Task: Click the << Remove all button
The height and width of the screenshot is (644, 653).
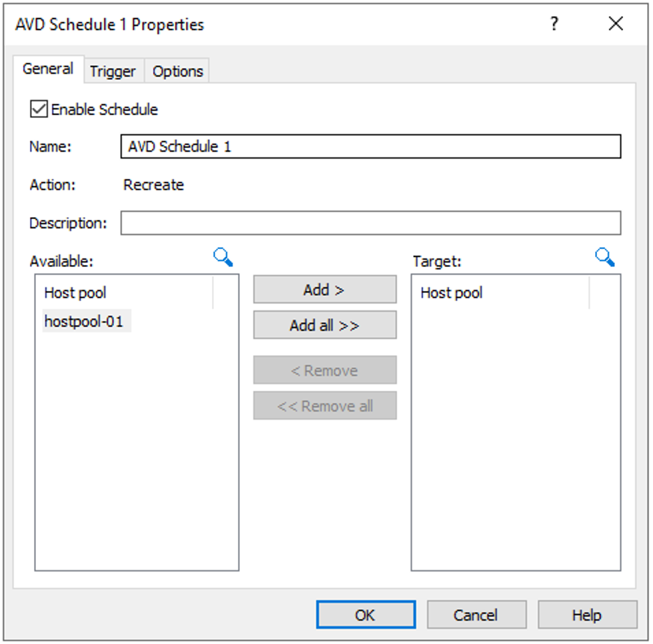Action: (x=325, y=406)
